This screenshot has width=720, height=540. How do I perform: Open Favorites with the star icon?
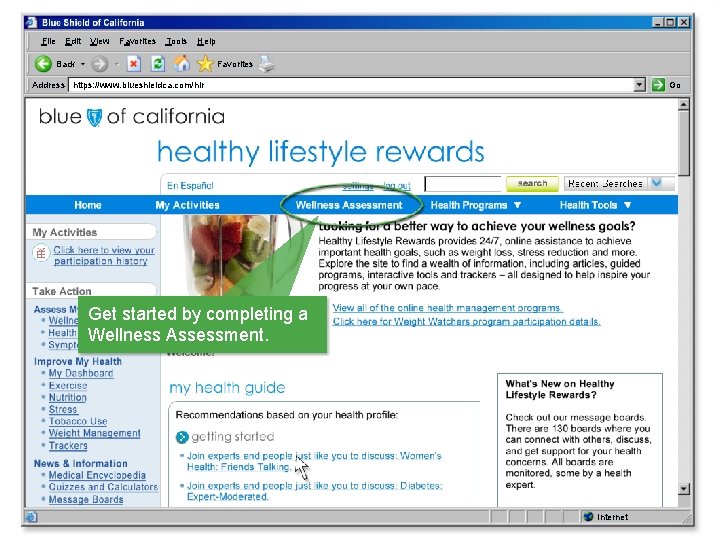tap(205, 64)
